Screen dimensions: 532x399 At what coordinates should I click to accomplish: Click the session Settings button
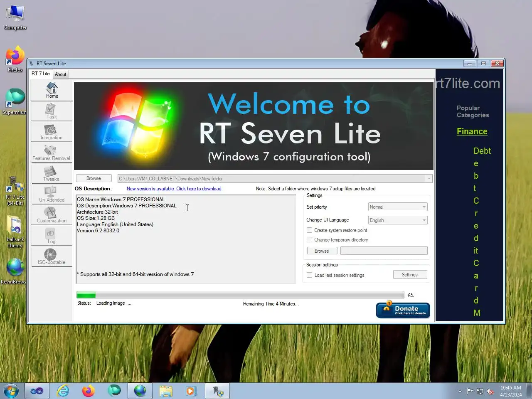410,275
